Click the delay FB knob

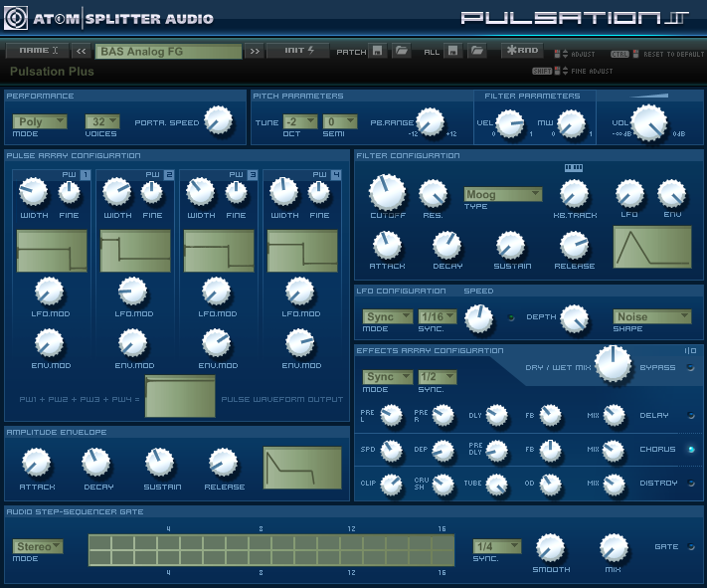pos(550,416)
